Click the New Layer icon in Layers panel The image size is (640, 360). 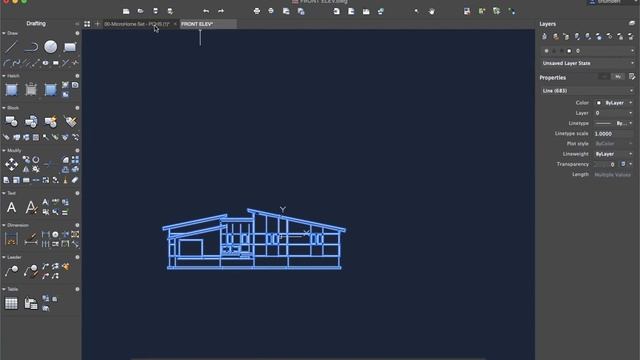tap(544, 37)
